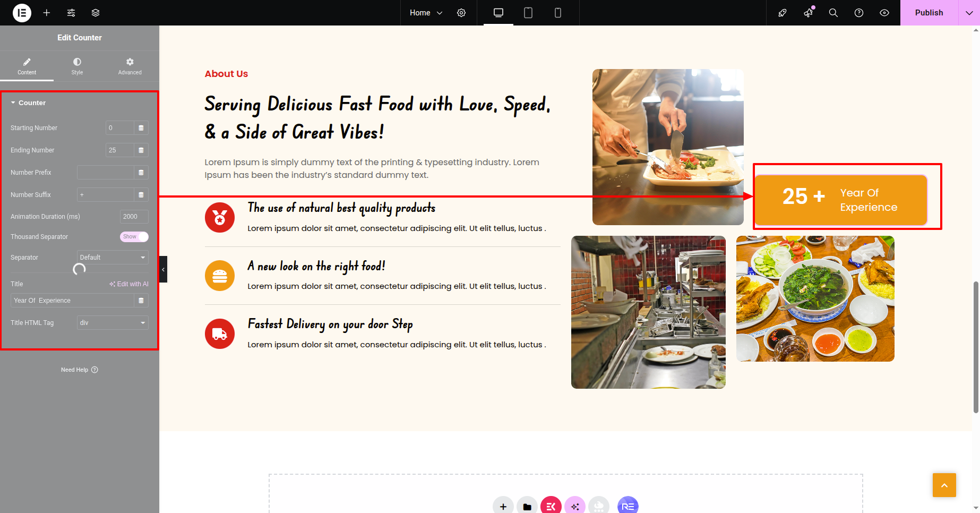980x513 pixels.
Task: Switch to tablet preview mode
Action: [x=528, y=13]
